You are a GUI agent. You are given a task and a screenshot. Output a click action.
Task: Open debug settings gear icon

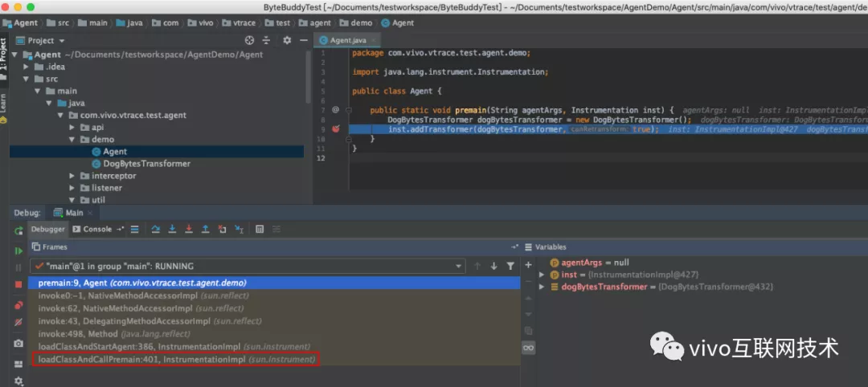pyautogui.click(x=18, y=381)
